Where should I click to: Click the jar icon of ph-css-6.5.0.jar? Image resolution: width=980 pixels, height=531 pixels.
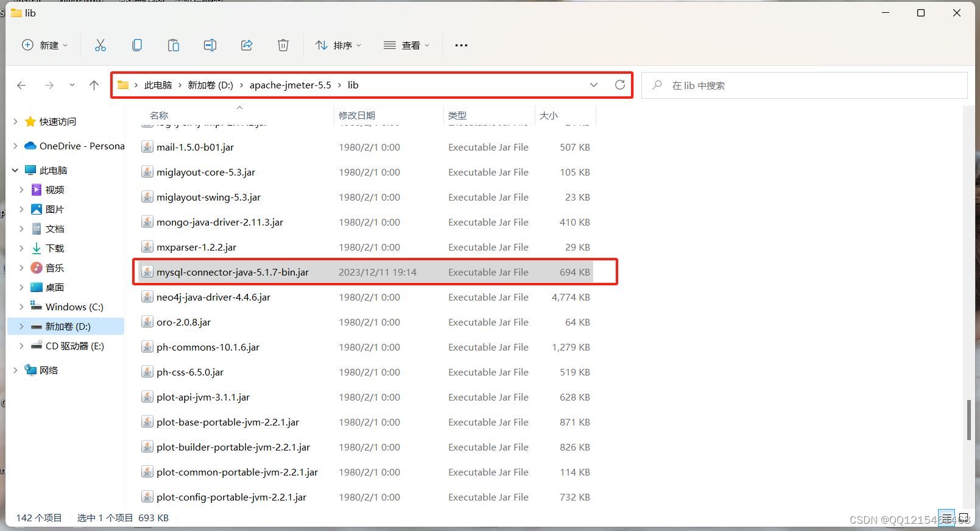tap(147, 372)
